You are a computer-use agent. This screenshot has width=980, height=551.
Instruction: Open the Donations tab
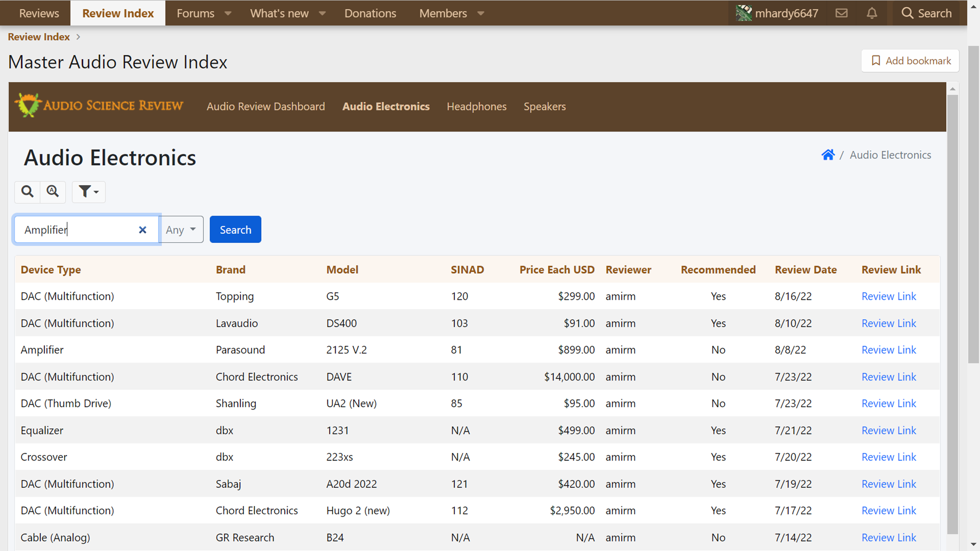[x=370, y=13]
